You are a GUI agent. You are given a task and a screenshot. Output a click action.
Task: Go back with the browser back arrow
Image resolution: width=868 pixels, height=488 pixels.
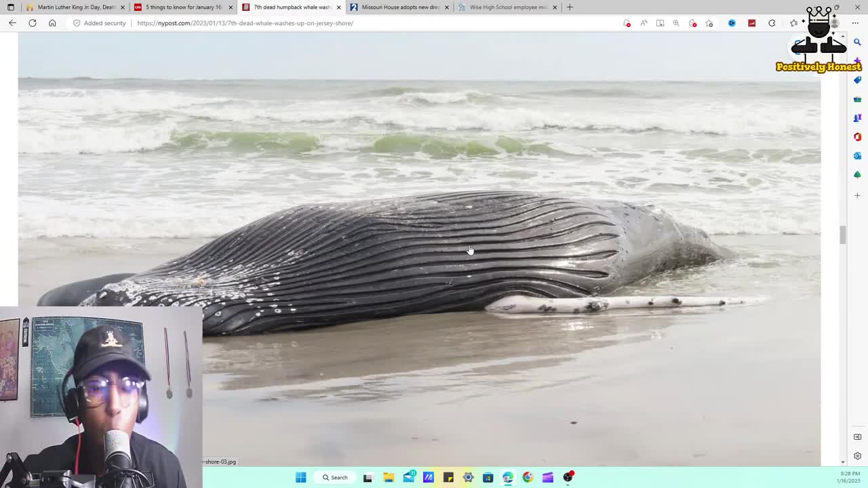tap(12, 23)
